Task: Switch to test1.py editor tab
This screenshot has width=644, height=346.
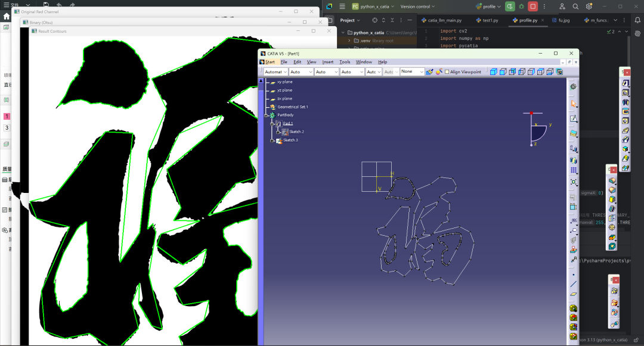Action: pos(487,20)
